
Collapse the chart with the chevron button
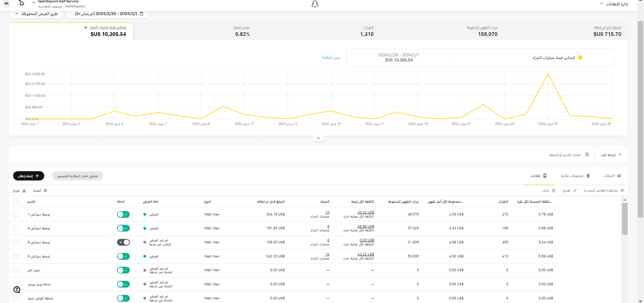(x=318, y=139)
